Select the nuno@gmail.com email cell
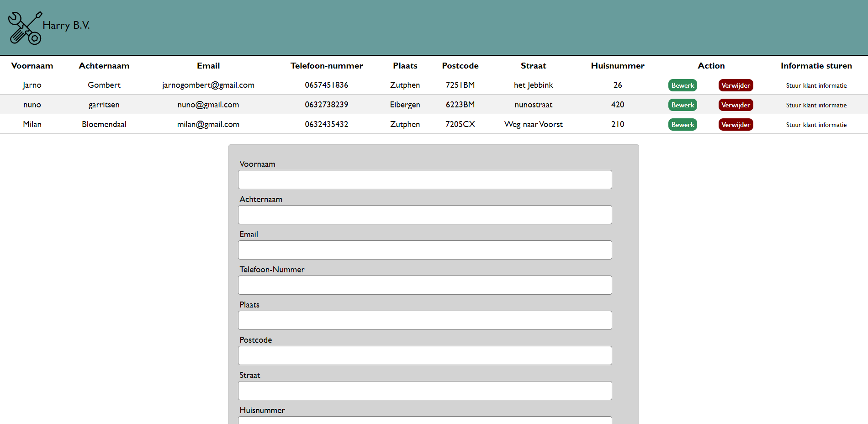The width and height of the screenshot is (868, 424). pos(208,105)
